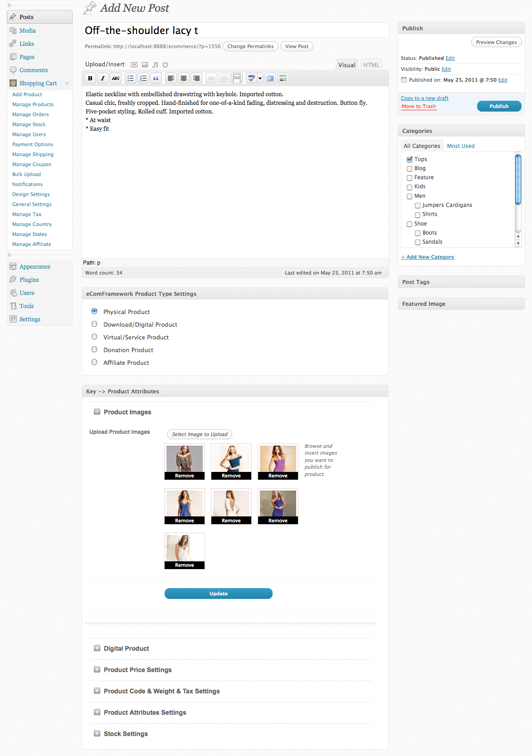Check the Jumpers Cardigans category

pos(418,206)
